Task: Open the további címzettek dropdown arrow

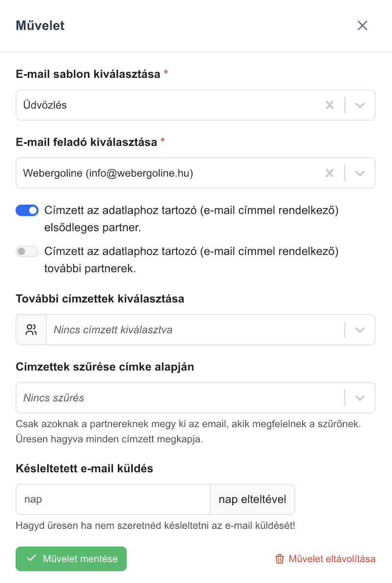Action: [360, 330]
